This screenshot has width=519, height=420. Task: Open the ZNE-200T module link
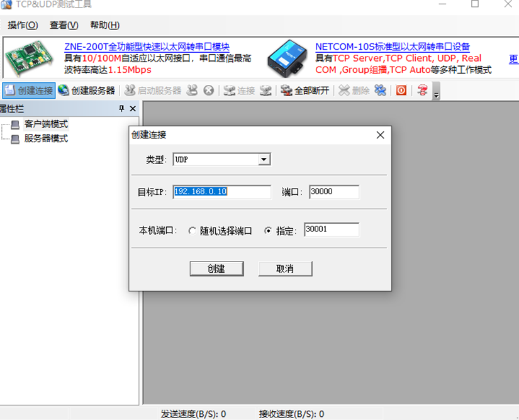coord(147,47)
